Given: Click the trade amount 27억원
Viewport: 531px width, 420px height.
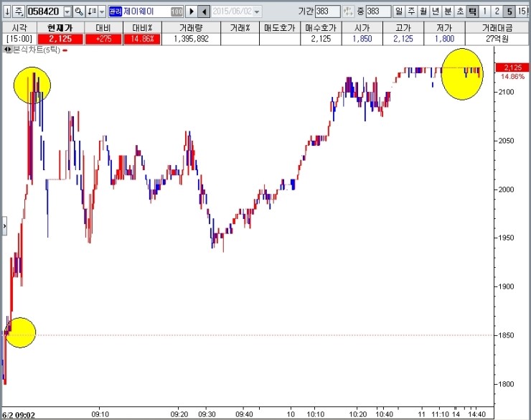Looking at the screenshot, I should tap(497, 39).
